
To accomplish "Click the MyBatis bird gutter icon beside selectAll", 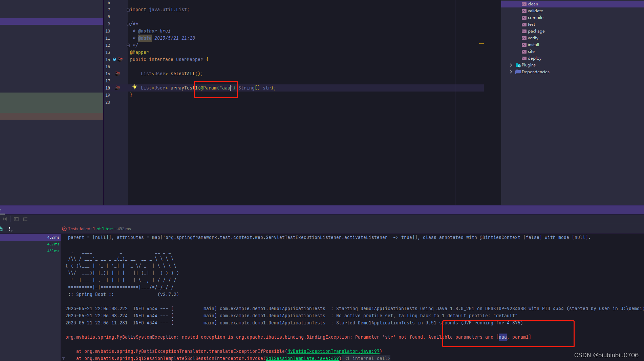I will (117, 74).
